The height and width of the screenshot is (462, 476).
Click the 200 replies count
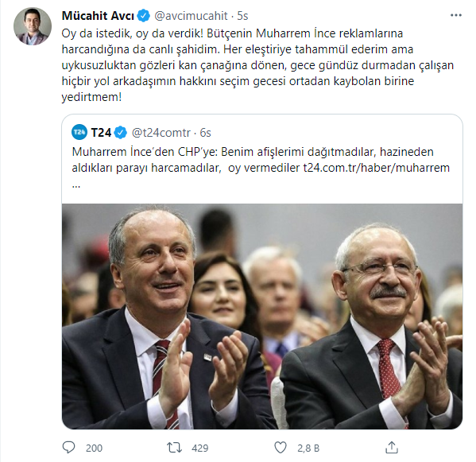pyautogui.click(x=94, y=448)
